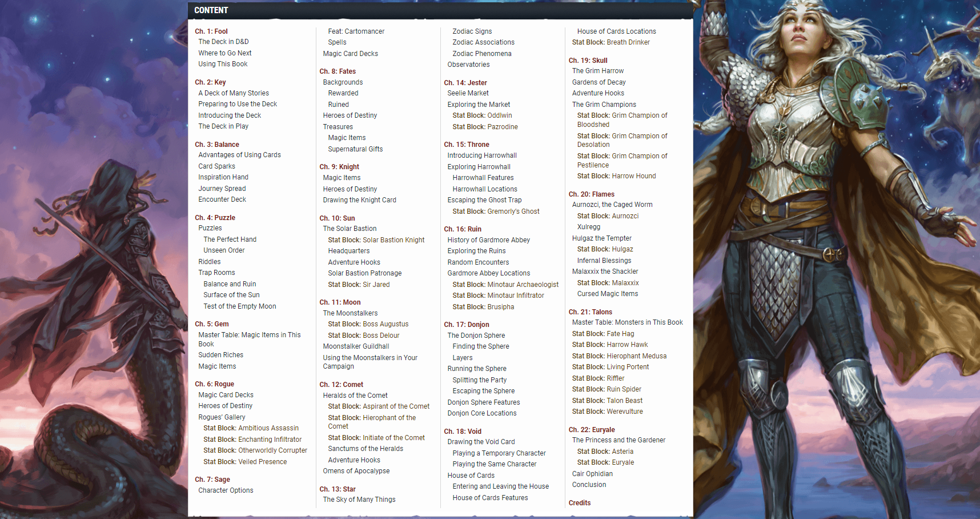The width and height of the screenshot is (980, 519).
Task: Open Ch. 11: Moon chapter
Action: (340, 302)
